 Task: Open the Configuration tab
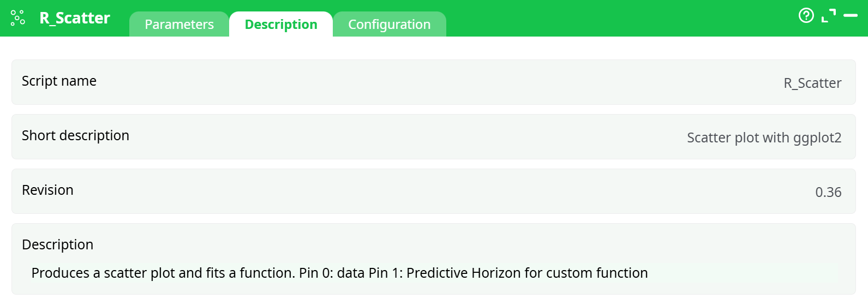(x=389, y=25)
